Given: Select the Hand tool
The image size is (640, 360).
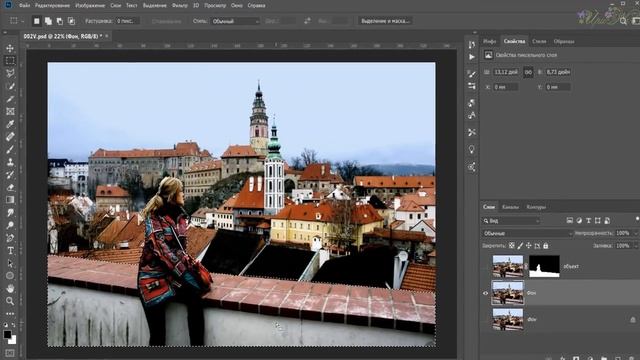Looking at the screenshot, I should coord(10,289).
